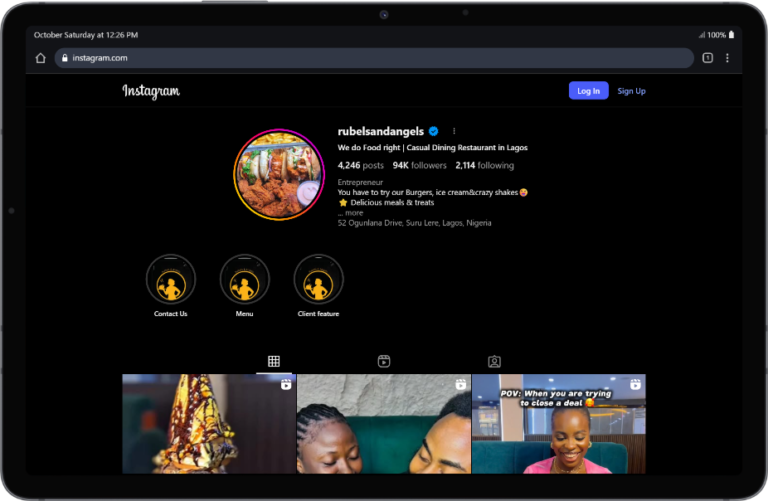The width and height of the screenshot is (768, 501).
Task: Open the rubelsandangels profile picture
Action: [280, 174]
